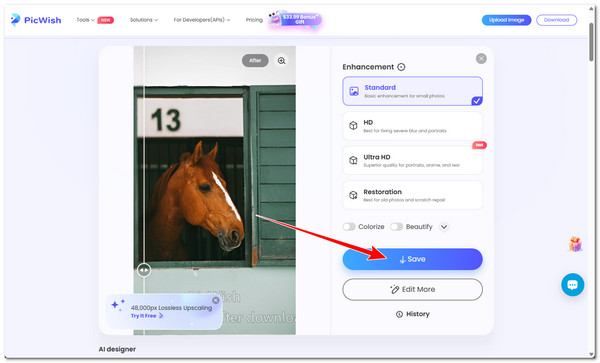
Task: Click the Hot badge on Ultra HD
Action: click(479, 145)
